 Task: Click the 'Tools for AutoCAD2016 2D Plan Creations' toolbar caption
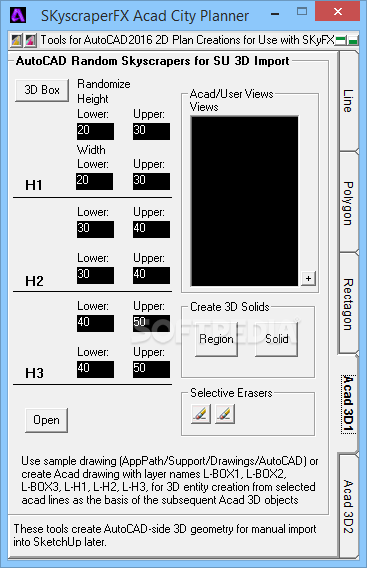click(187, 40)
